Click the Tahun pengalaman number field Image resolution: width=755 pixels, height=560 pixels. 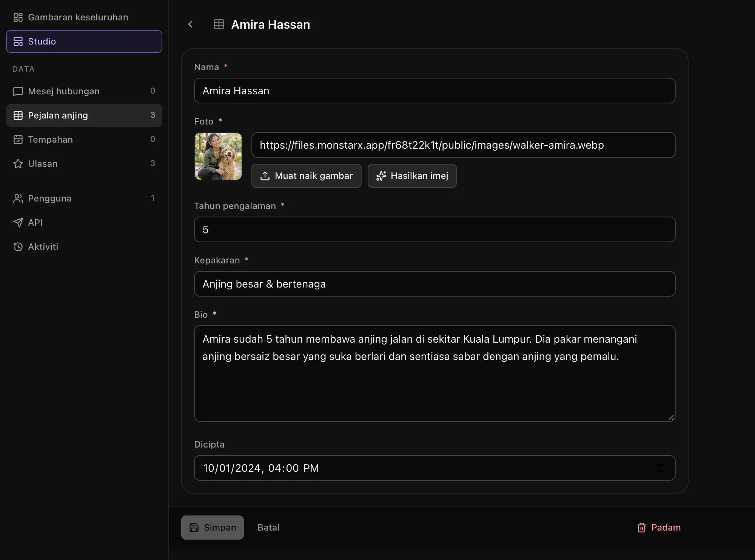(x=435, y=229)
